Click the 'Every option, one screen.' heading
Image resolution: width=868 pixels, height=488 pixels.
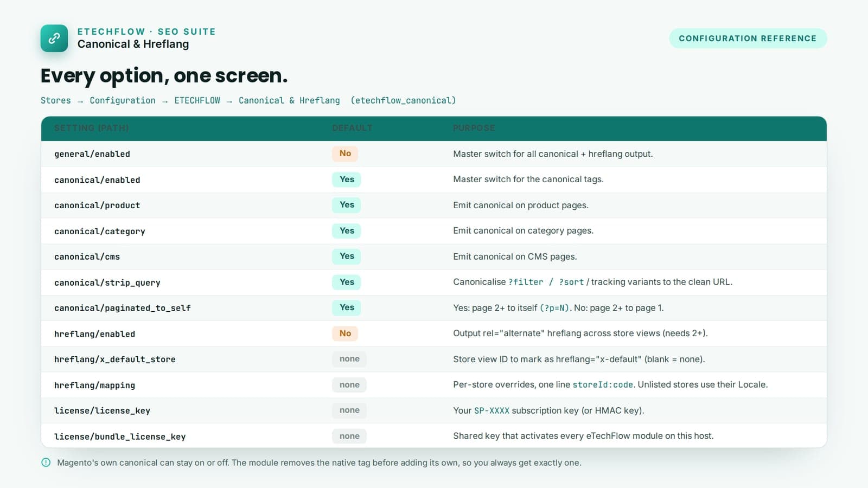[x=164, y=75]
